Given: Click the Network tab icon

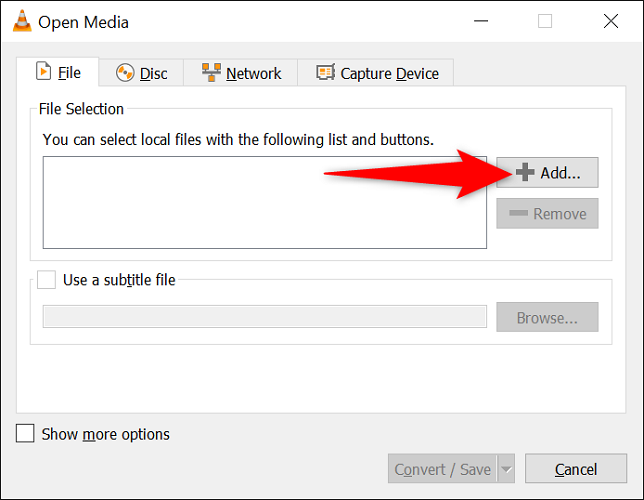Looking at the screenshot, I should pyautogui.click(x=211, y=73).
